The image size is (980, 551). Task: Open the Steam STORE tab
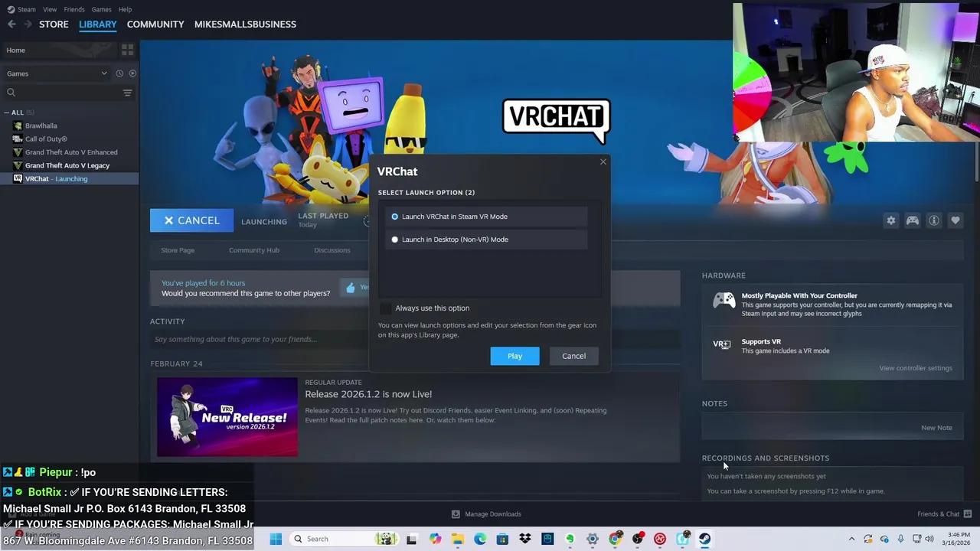[x=54, y=24]
